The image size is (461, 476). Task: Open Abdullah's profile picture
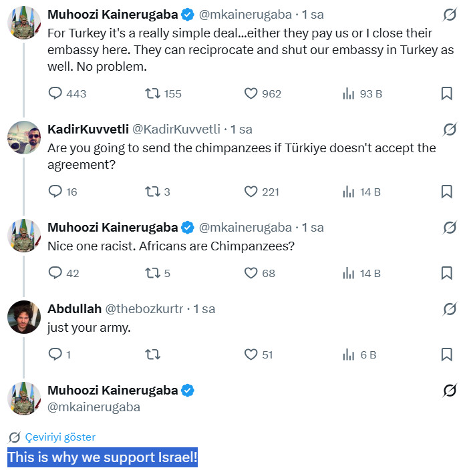pos(24,316)
